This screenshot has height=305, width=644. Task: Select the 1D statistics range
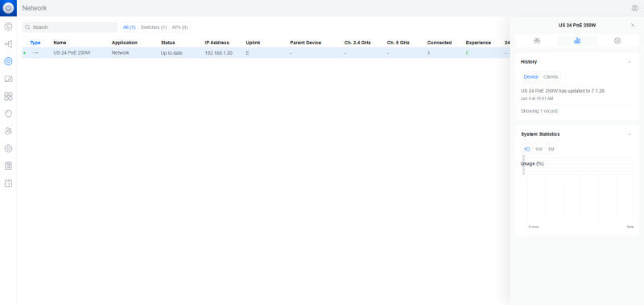(527, 150)
